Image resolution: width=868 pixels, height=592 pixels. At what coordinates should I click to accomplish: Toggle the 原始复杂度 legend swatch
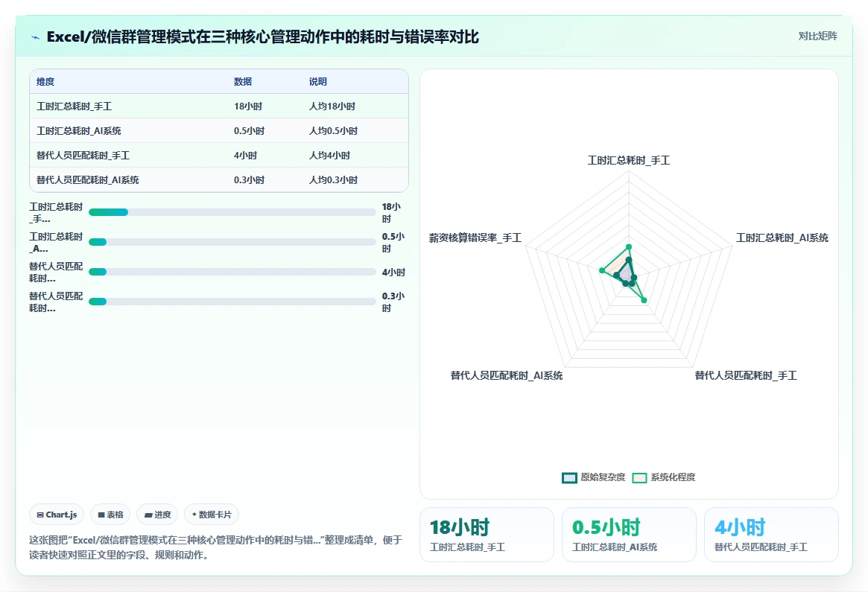coord(569,477)
